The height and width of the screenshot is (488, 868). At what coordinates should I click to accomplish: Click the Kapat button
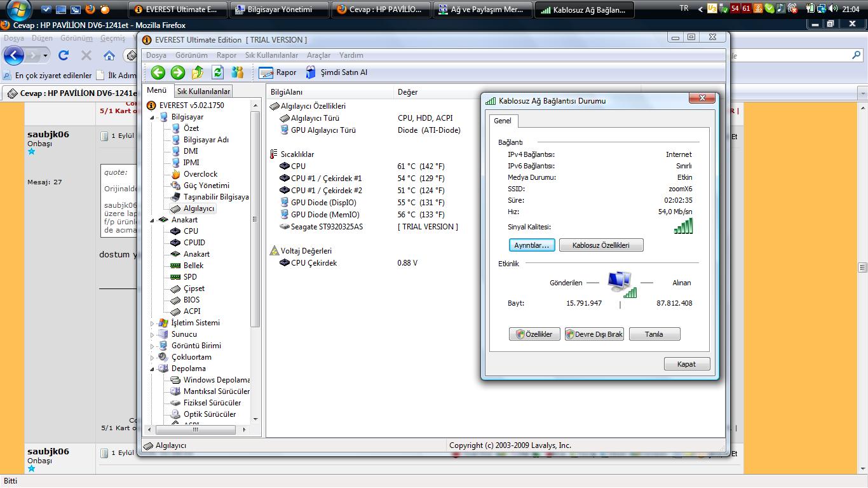click(x=687, y=364)
